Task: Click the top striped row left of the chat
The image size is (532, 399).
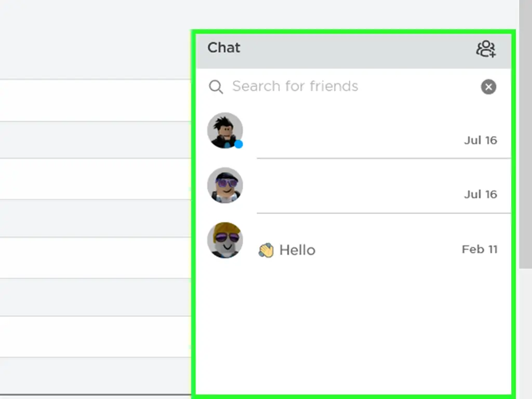Action: click(96, 100)
